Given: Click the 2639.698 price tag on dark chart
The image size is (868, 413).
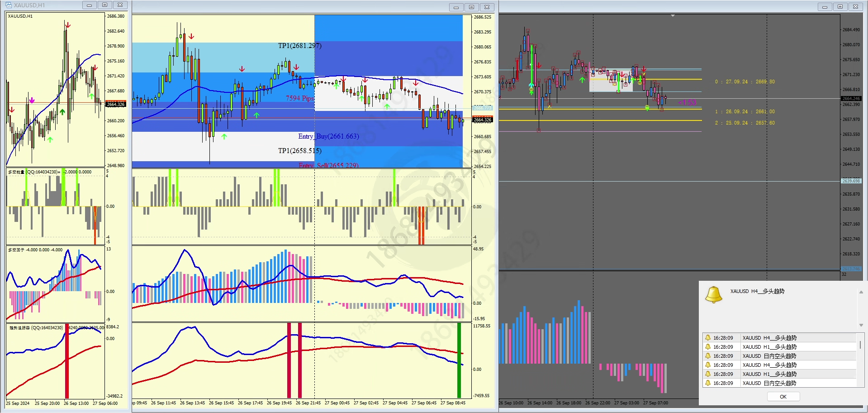Looking at the screenshot, I should 851,181.
